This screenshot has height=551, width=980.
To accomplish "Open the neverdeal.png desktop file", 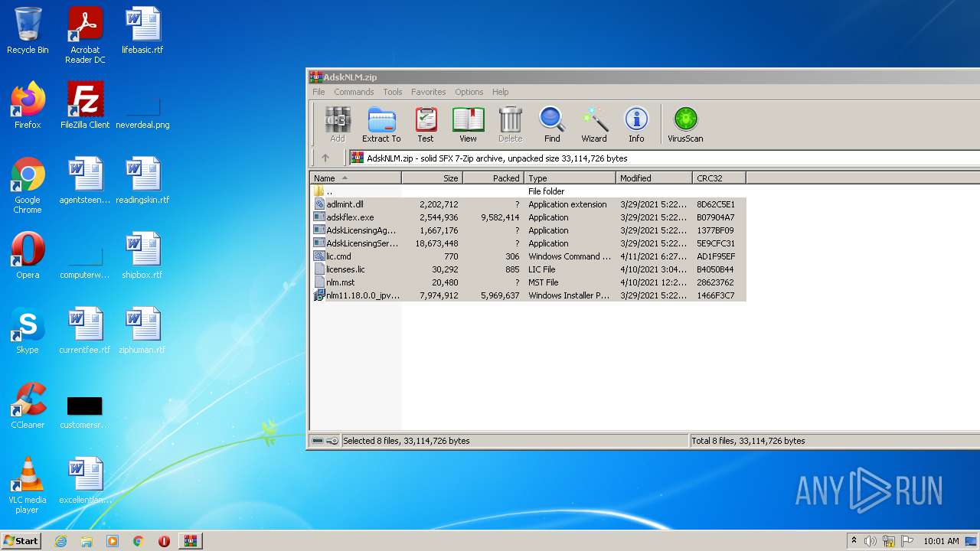I will (142, 111).
